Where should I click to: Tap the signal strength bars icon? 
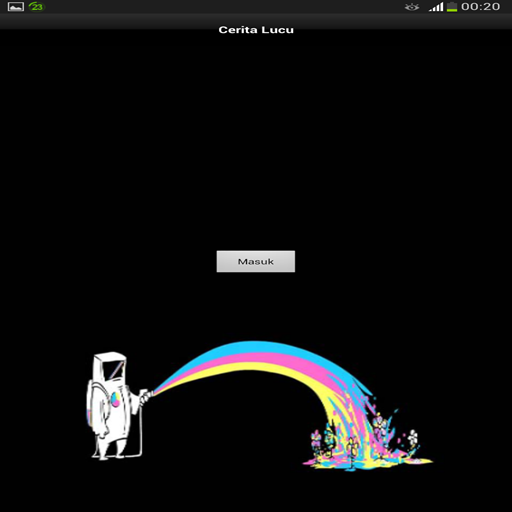pyautogui.click(x=436, y=7)
